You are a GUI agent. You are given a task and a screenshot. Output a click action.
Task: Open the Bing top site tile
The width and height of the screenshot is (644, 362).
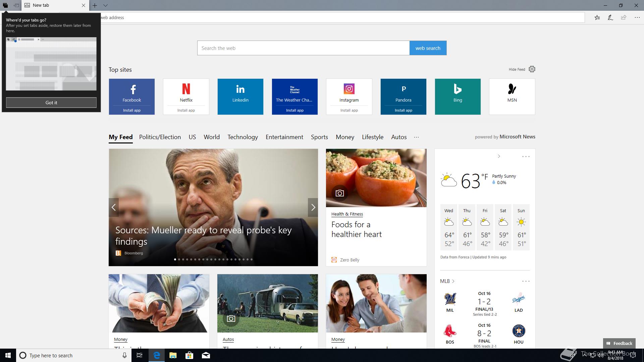458,97
